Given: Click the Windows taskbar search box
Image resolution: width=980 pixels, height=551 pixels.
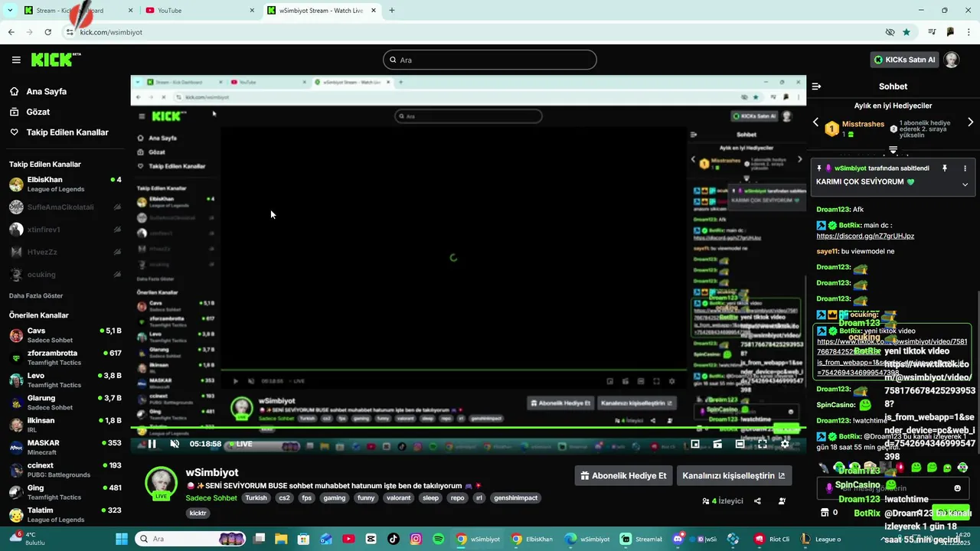Looking at the screenshot, I should tap(191, 539).
